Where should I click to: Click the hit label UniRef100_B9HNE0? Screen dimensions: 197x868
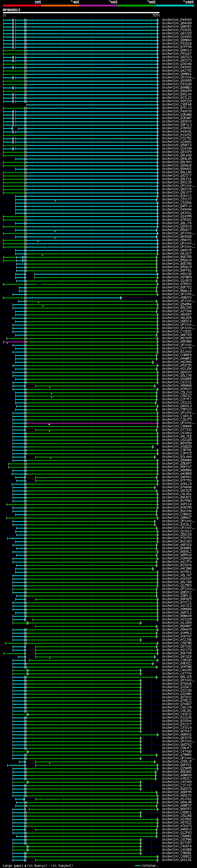click(x=177, y=88)
